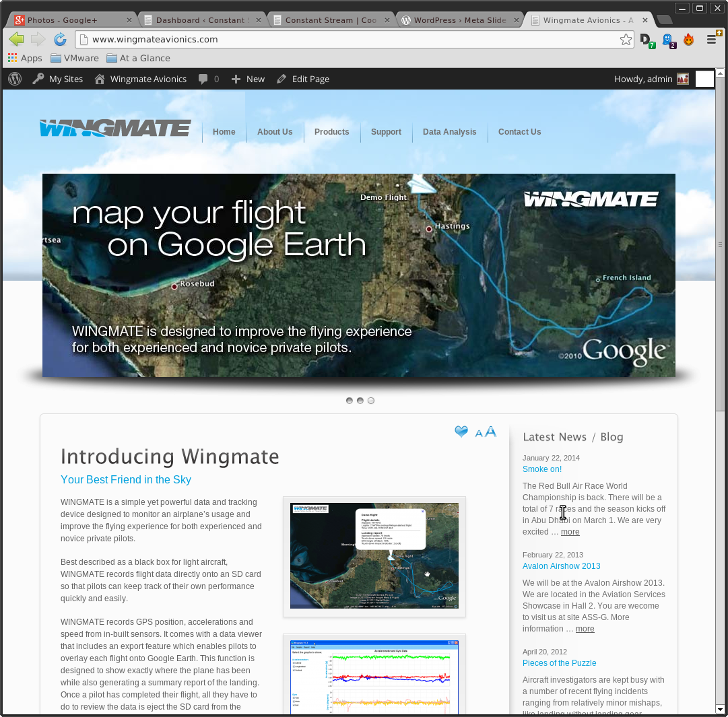Open the Support nav item
The image size is (728, 717).
(386, 132)
